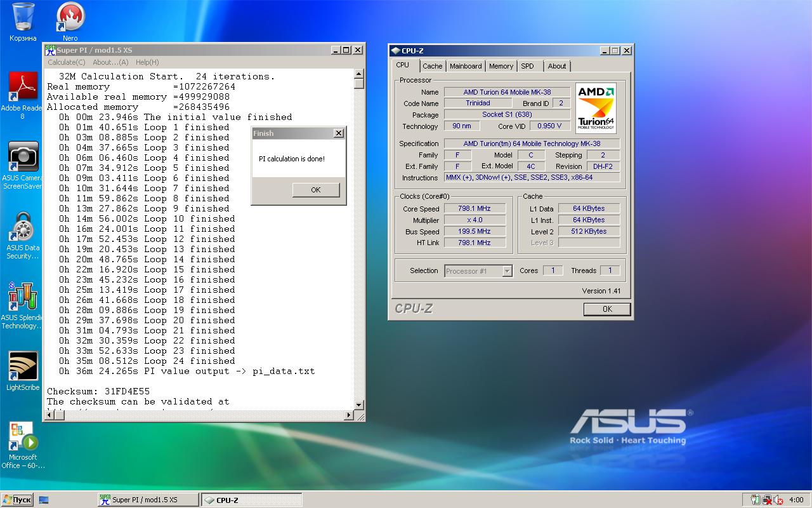Open the Help(H) menu
This screenshot has height=508, width=812.
coord(147,62)
